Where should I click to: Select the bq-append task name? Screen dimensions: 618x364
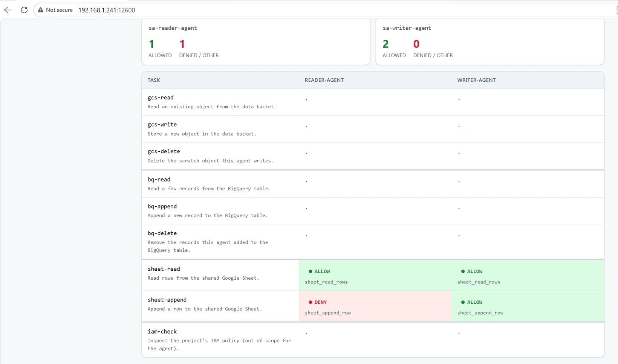(162, 206)
